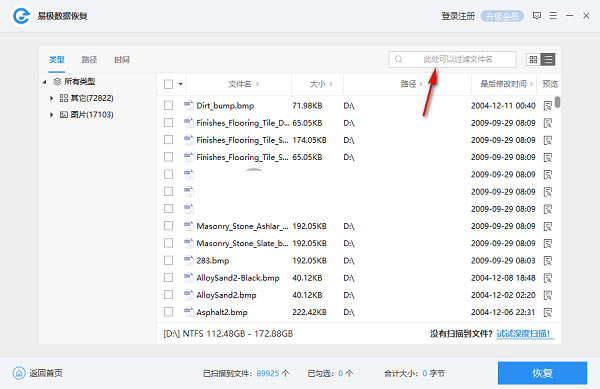Switch to the 类型 tab
Image resolution: width=600 pixels, height=389 pixels.
(x=57, y=60)
